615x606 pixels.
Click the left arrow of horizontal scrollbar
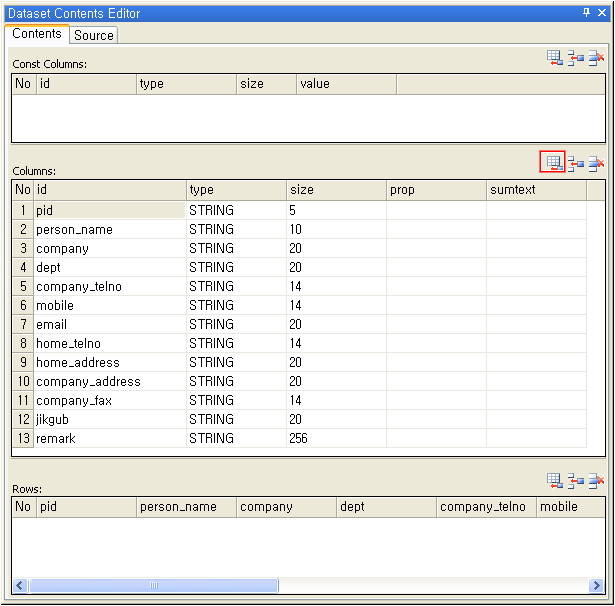pyautogui.click(x=20, y=585)
